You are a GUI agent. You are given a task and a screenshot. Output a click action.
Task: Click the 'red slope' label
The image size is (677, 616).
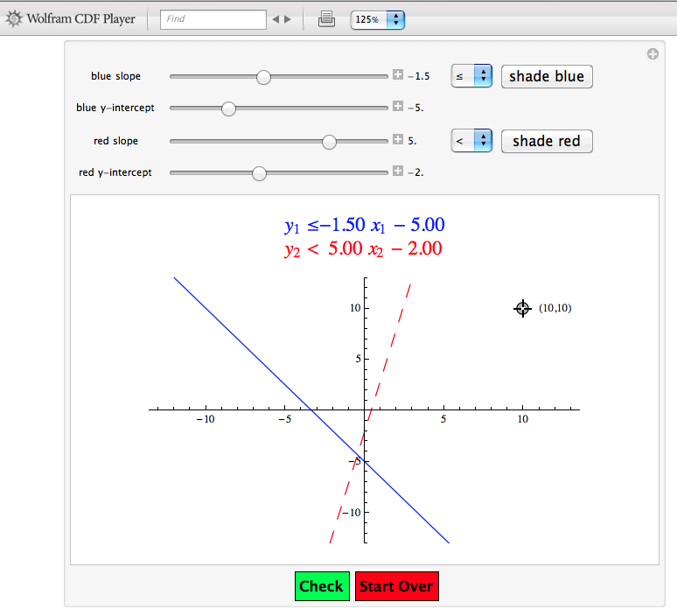[115, 141]
